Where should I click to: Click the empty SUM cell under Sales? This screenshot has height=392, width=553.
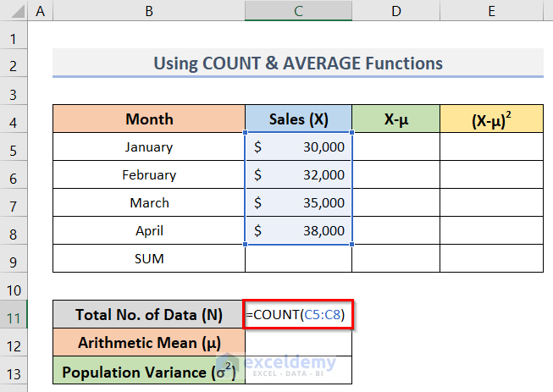click(x=298, y=258)
